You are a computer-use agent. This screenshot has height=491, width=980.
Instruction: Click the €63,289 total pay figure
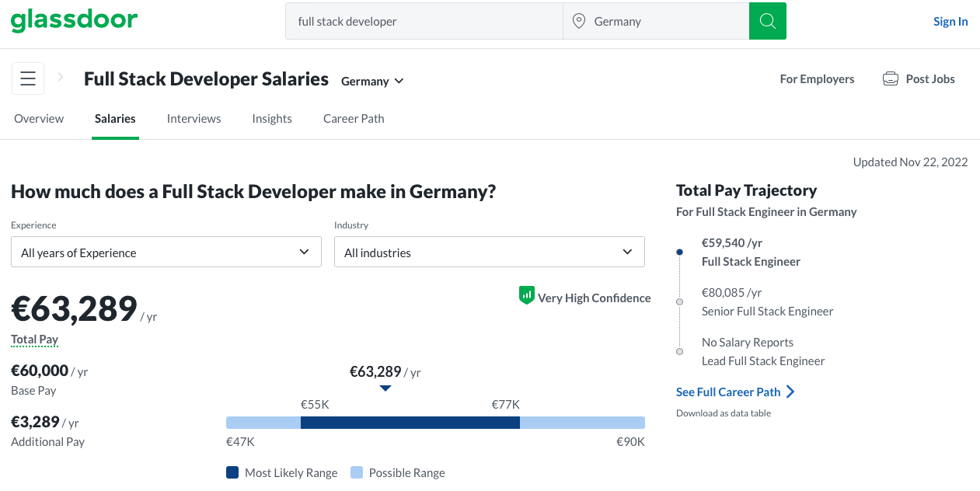[75, 308]
